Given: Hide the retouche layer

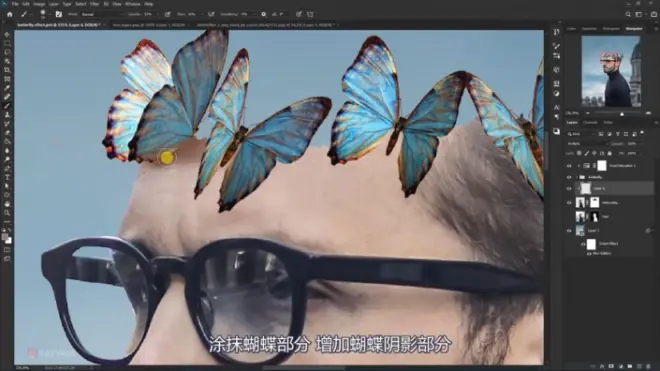Looking at the screenshot, I should [x=569, y=203].
